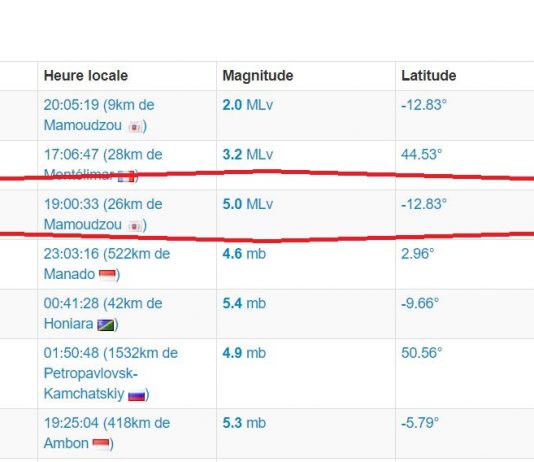Click the Indonesian flag next to Ambon

pos(101,444)
